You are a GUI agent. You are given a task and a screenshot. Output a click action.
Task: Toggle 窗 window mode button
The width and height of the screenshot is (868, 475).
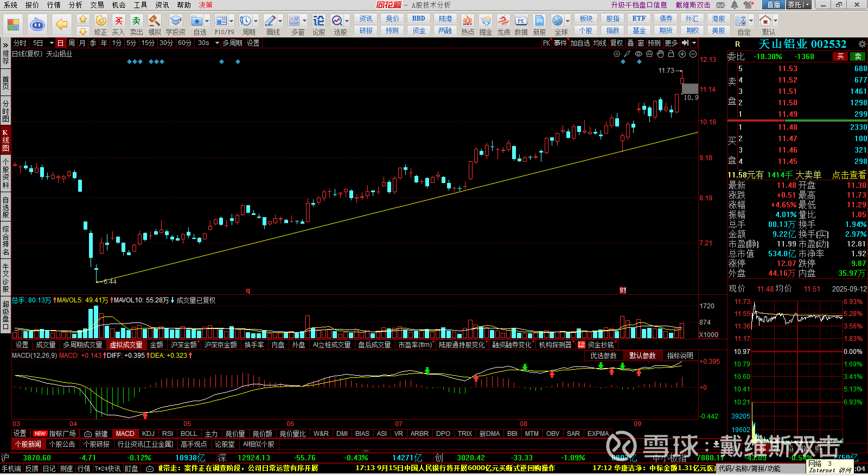(641, 43)
